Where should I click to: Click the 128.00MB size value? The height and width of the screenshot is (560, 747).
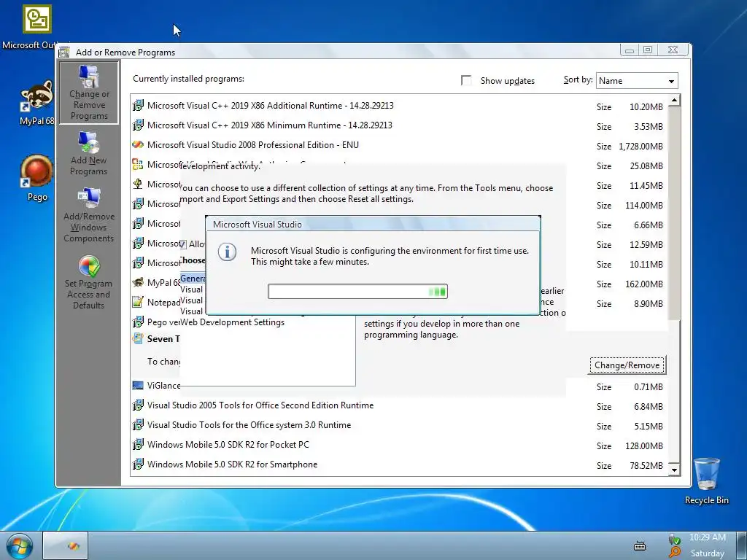644,446
